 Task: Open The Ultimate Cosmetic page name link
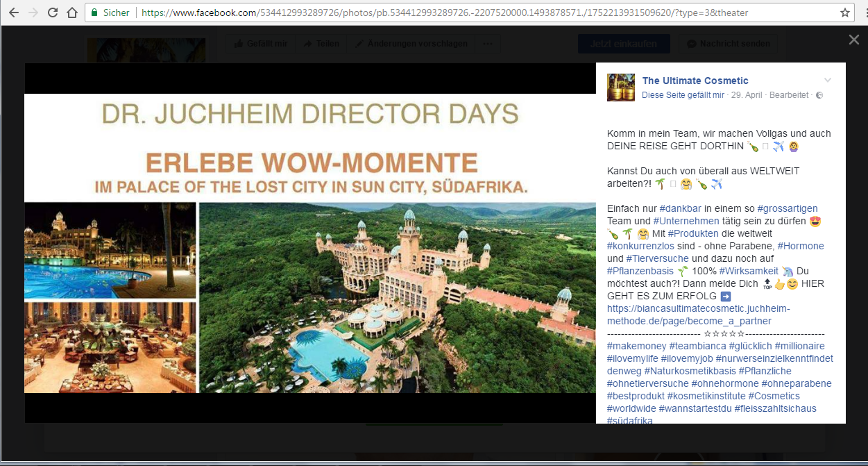tap(695, 81)
